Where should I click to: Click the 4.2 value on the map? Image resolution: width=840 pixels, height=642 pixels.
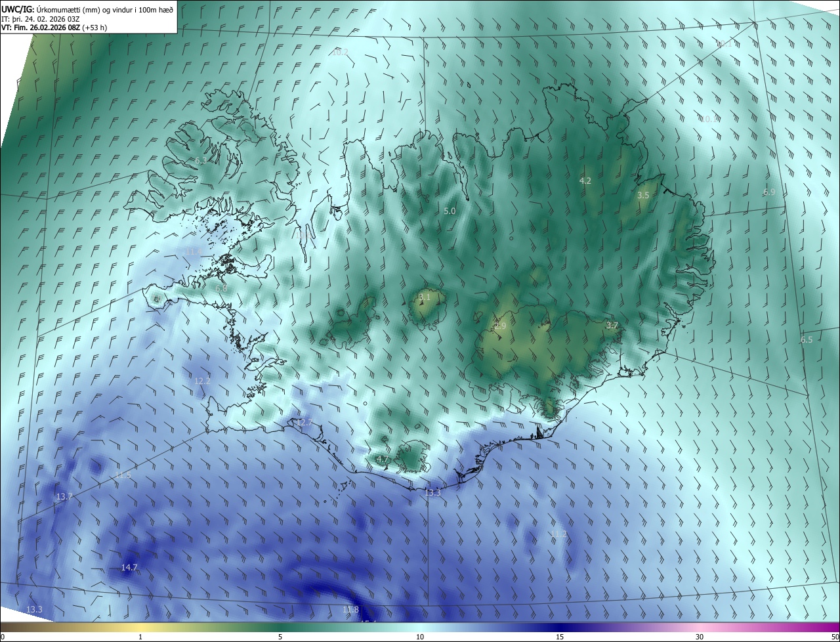coord(585,181)
